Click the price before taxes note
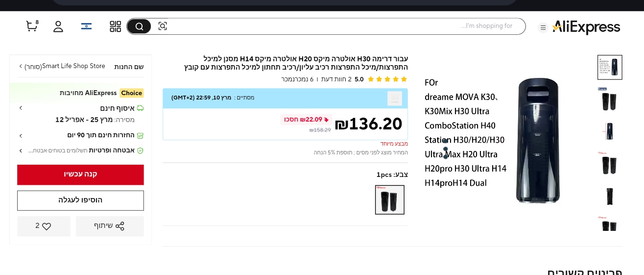Screen dimensions: 644x275 [x=361, y=152]
